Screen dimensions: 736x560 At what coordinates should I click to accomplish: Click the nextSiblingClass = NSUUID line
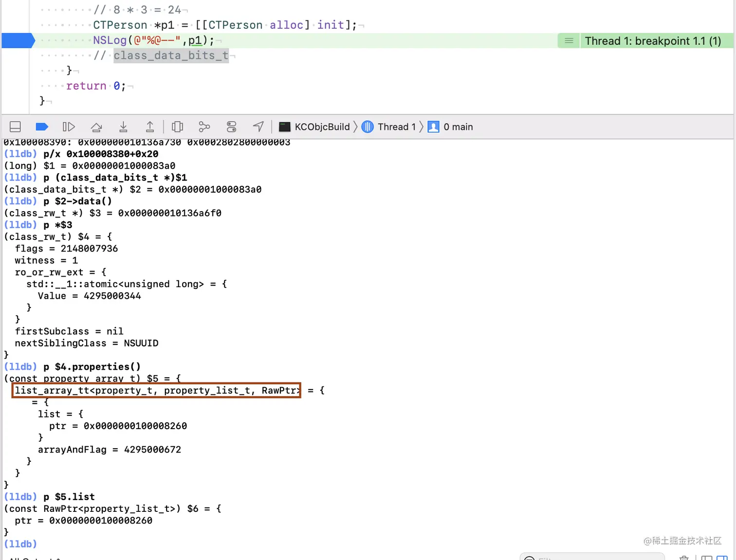[87, 343]
